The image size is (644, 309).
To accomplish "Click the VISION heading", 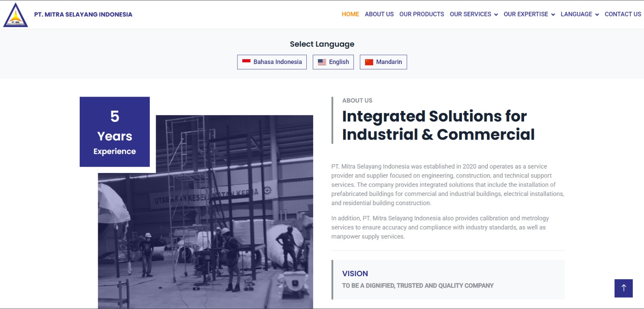I will (355, 274).
